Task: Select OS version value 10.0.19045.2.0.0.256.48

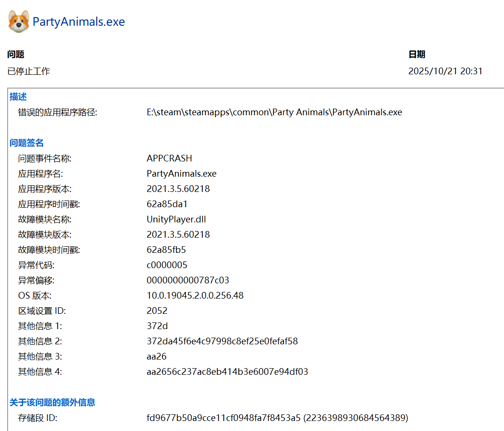Action: click(195, 295)
